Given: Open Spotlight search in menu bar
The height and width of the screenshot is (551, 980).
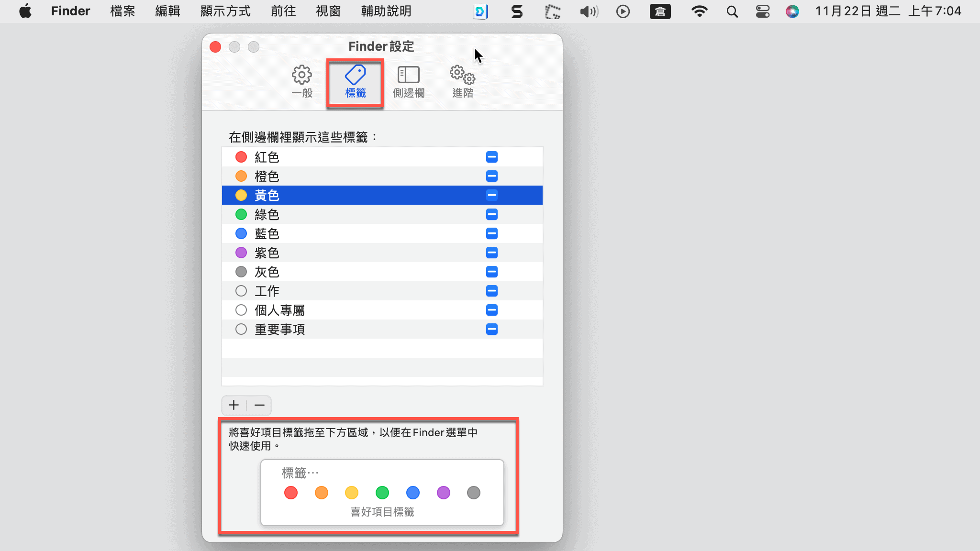Looking at the screenshot, I should (732, 11).
